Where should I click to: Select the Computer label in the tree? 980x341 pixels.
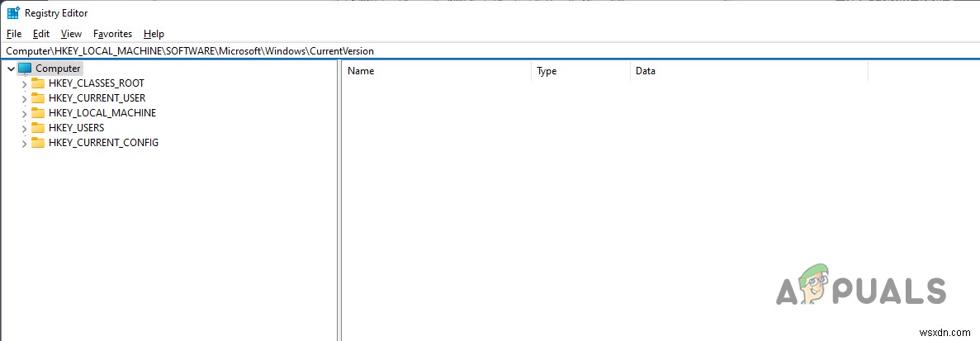point(58,69)
